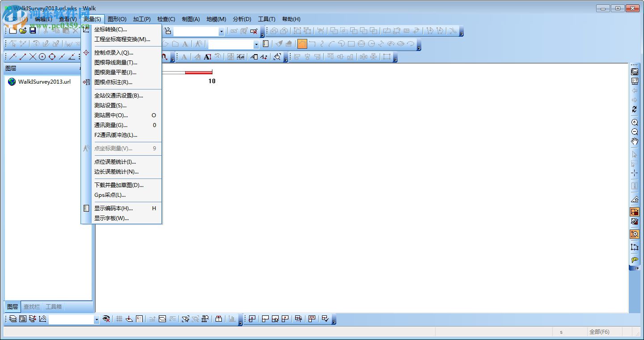Select the red X intersection snap tool
This screenshot has height=340, width=644.
point(33,57)
